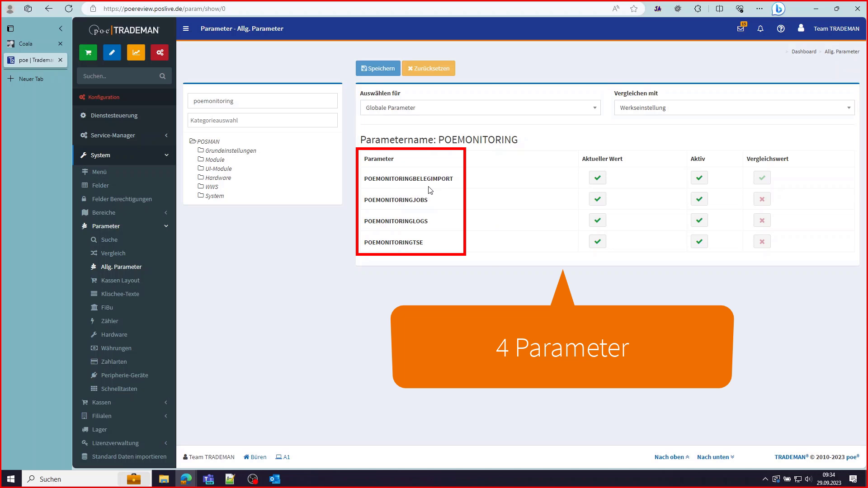
Task: Open the mail inbox icon with badge
Action: point(741,28)
